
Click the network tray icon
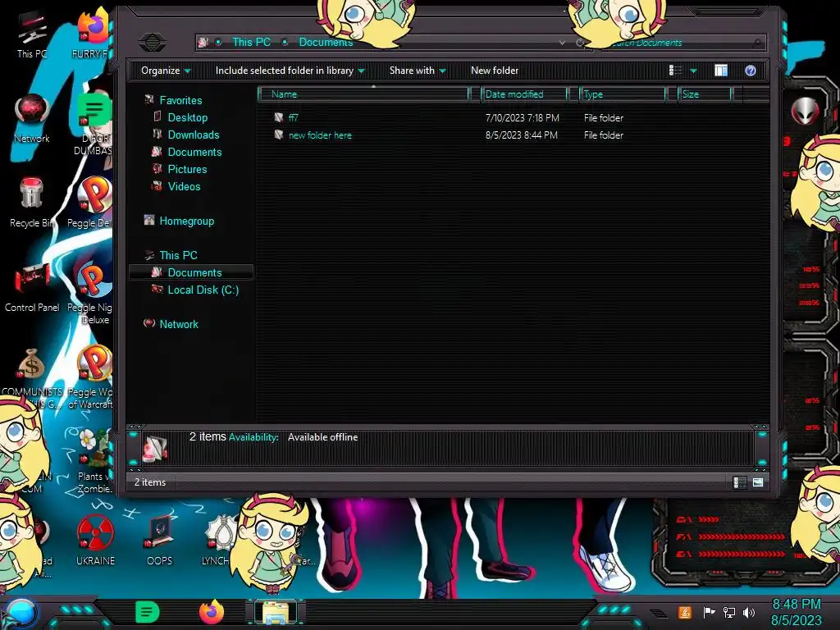pyautogui.click(x=729, y=612)
